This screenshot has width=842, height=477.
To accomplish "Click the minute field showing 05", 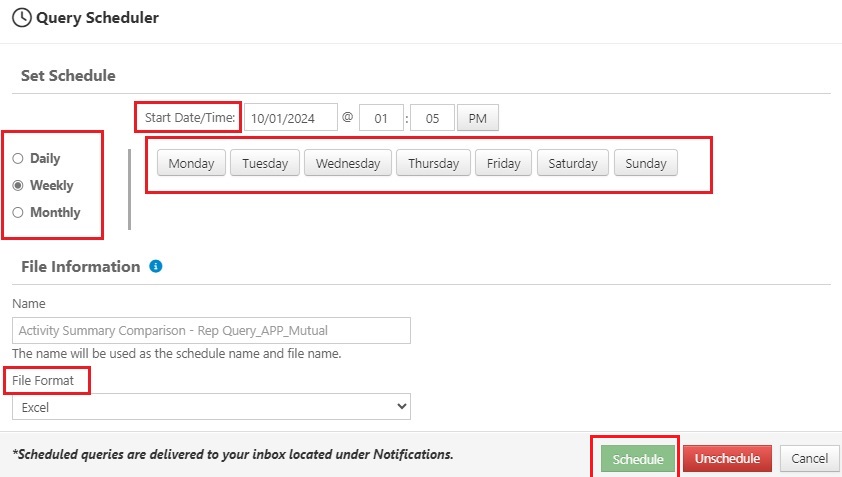I will tap(432, 118).
